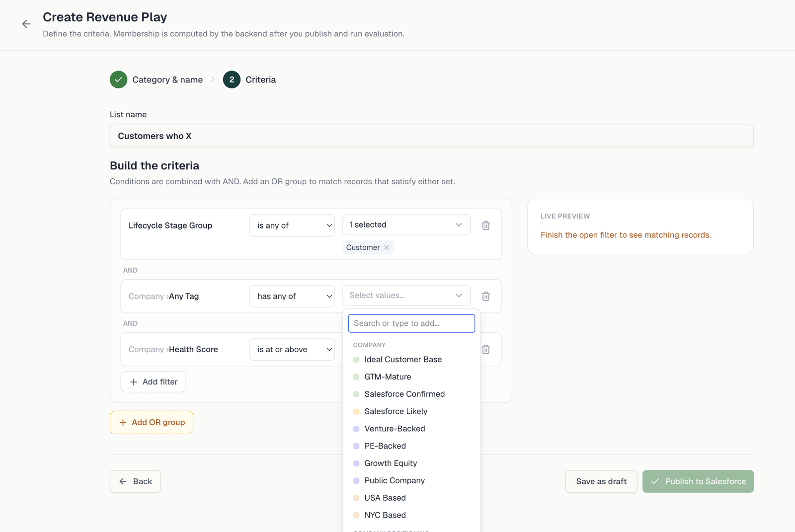The width and height of the screenshot is (795, 532).
Task: Publish to Salesforce
Action: coord(698,481)
